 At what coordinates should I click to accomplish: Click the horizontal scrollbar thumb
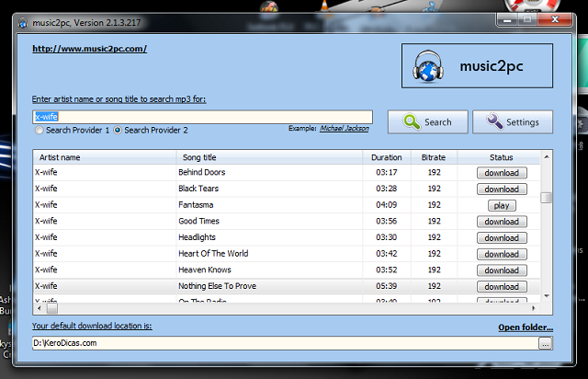[52, 308]
